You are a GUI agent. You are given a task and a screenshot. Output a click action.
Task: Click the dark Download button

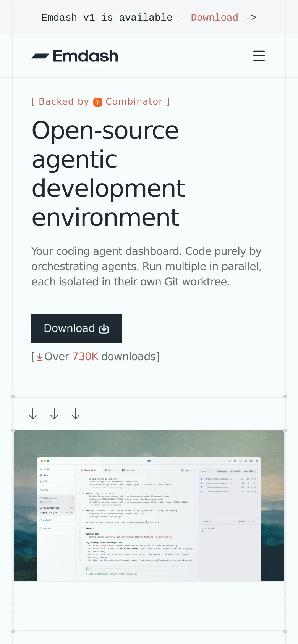pos(77,329)
